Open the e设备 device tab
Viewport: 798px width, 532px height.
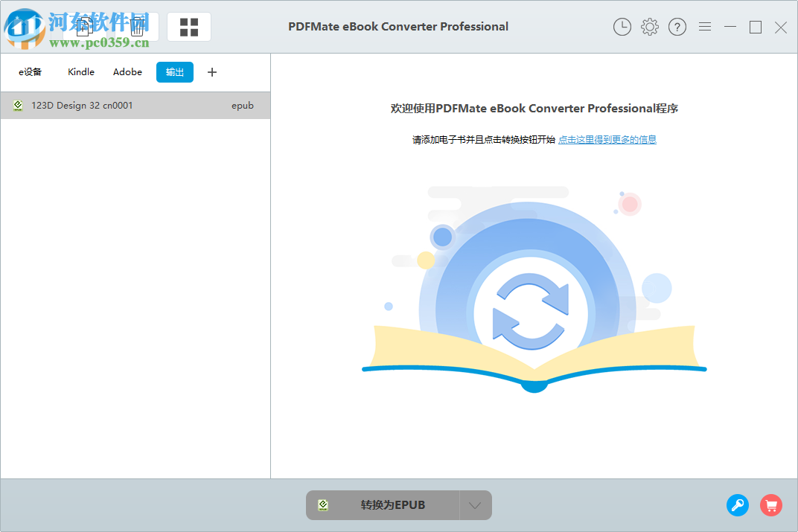point(30,71)
